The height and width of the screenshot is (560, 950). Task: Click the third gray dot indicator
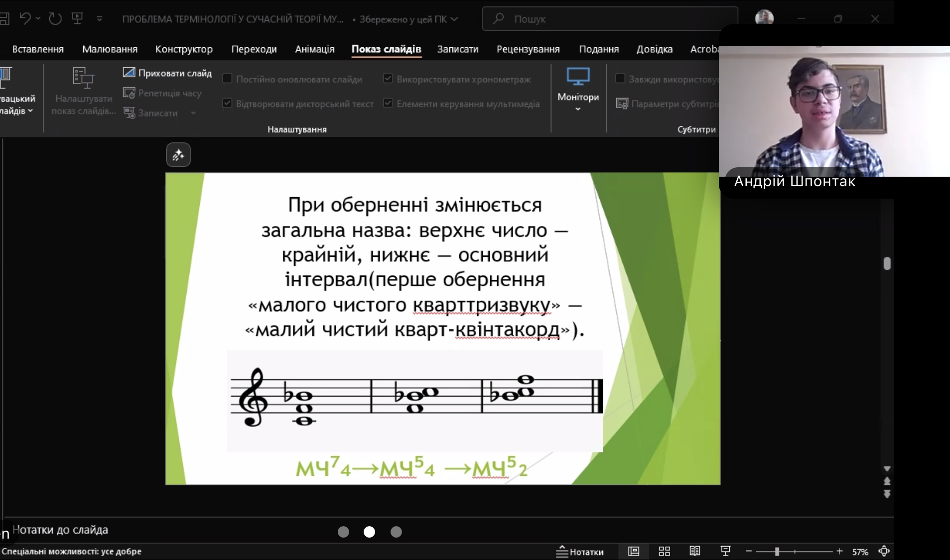pyautogui.click(x=396, y=532)
